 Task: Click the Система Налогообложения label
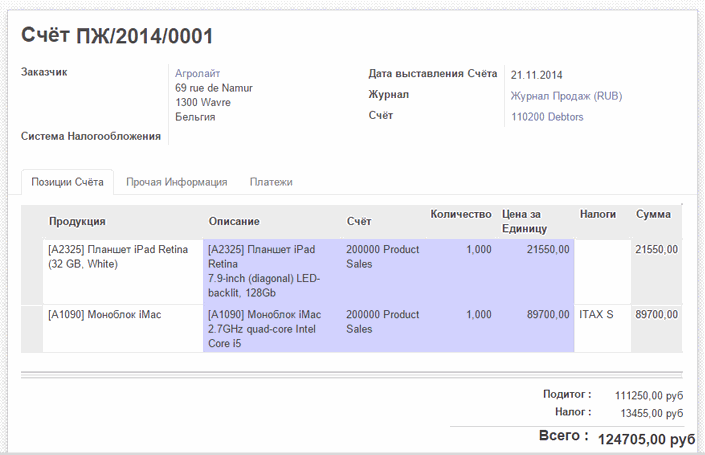91,136
